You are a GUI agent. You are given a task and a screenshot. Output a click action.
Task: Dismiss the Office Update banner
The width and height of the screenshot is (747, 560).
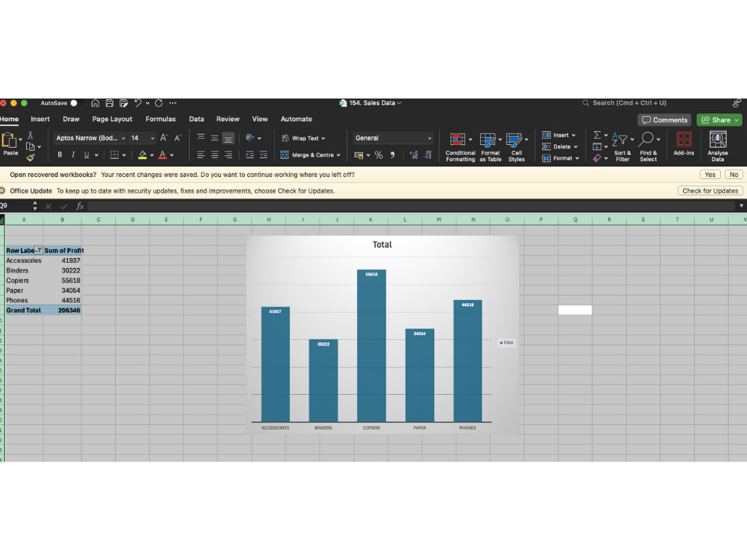[3, 191]
